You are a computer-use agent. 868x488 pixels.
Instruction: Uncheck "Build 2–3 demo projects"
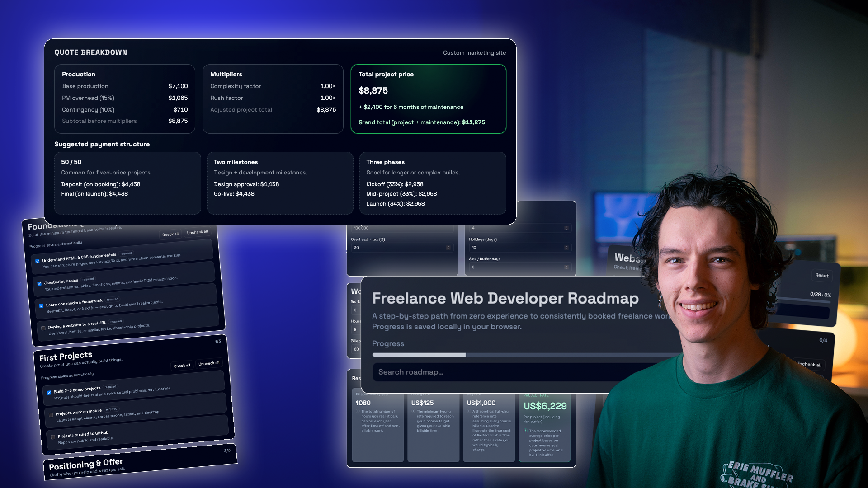point(49,392)
